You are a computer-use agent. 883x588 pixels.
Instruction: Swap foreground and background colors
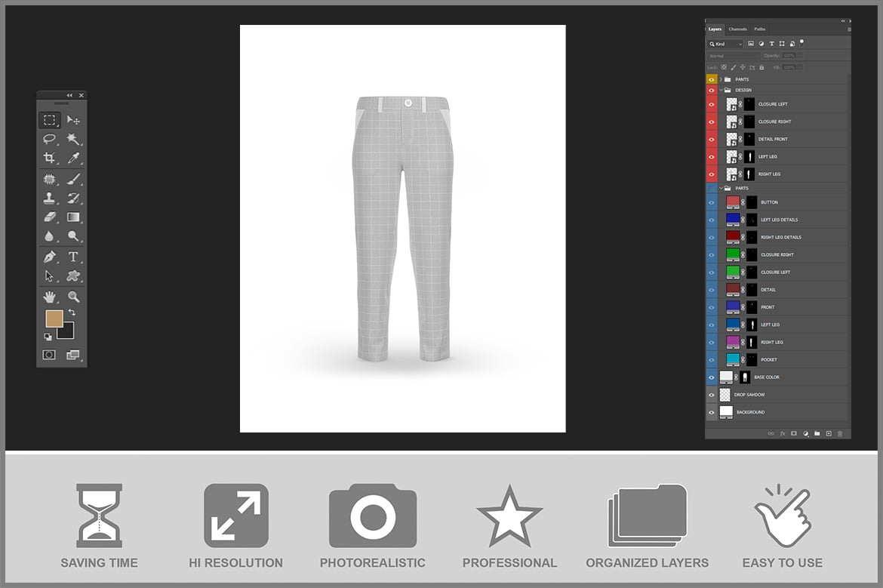[72, 312]
